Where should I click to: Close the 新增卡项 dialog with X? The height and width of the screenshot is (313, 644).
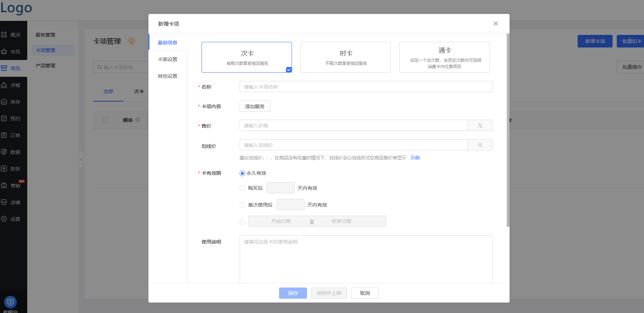[496, 24]
